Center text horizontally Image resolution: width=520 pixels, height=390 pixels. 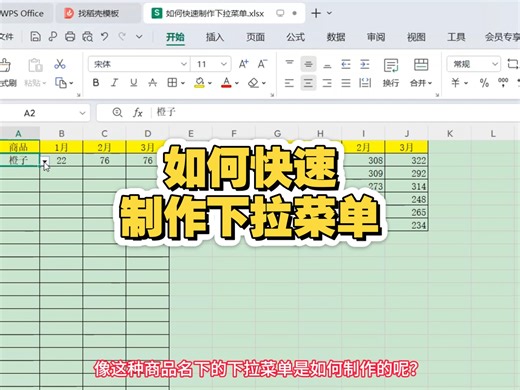point(308,83)
